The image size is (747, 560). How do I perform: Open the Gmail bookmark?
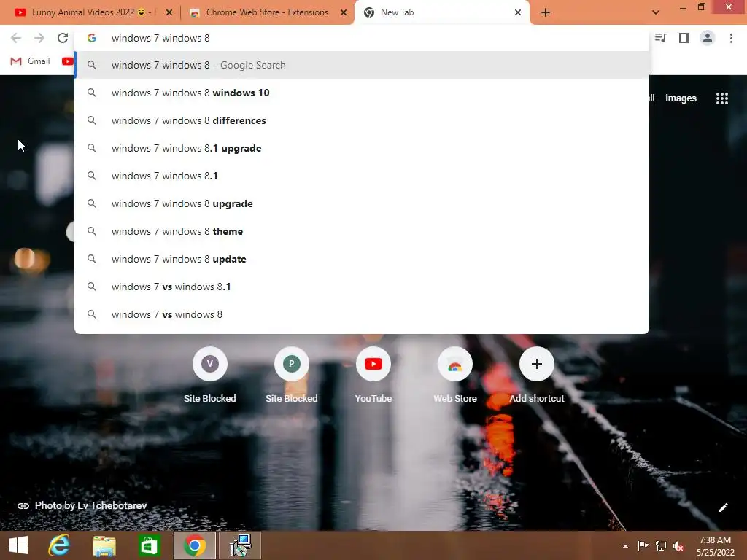tap(30, 61)
